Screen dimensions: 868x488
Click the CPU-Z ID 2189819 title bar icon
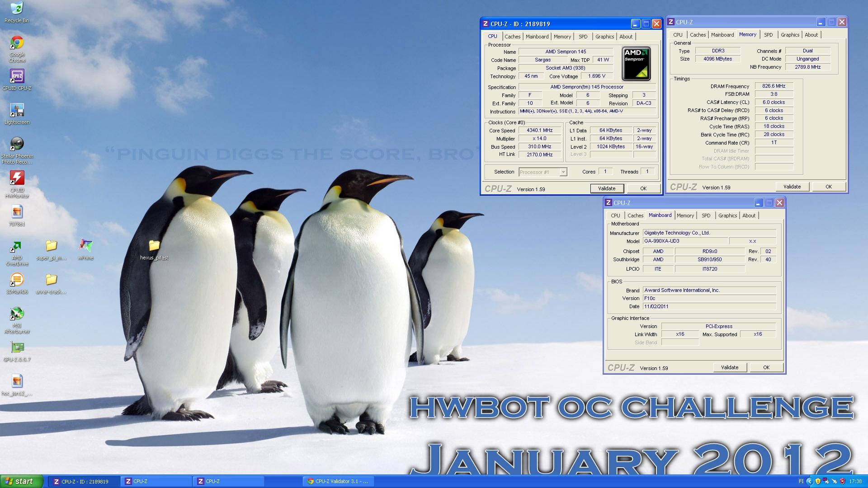(486, 24)
